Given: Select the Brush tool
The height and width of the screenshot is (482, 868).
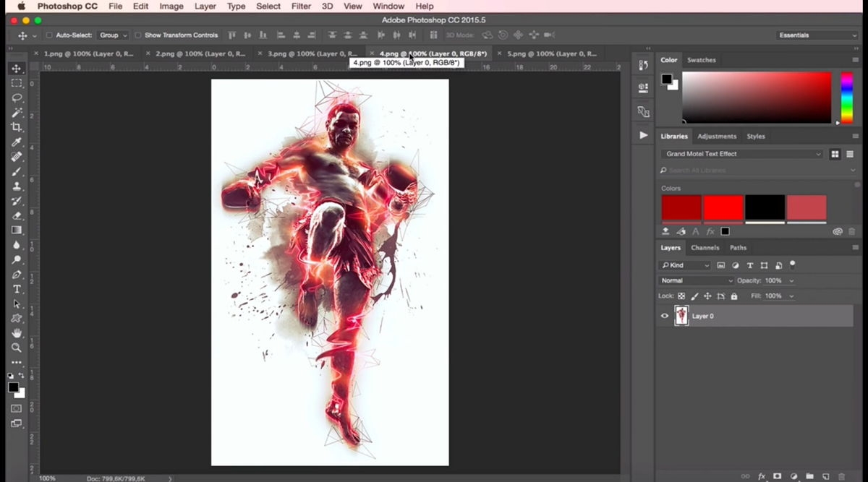Looking at the screenshot, I should click(16, 171).
